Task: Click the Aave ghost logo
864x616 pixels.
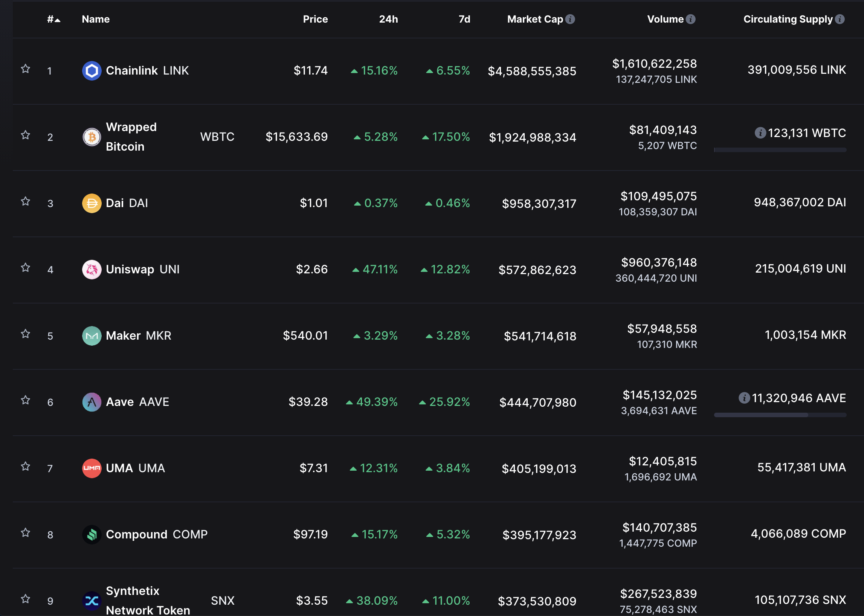Action: pos(92,402)
